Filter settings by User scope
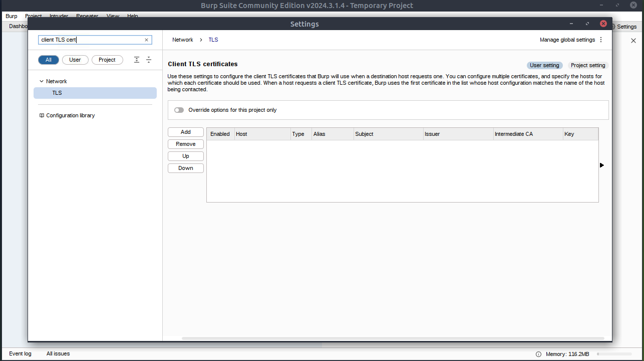 (75, 60)
